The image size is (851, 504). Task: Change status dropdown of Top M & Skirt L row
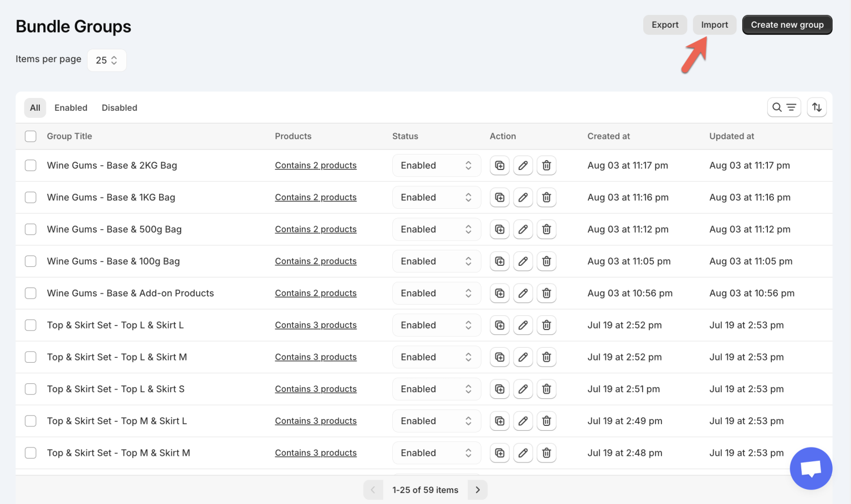437,420
